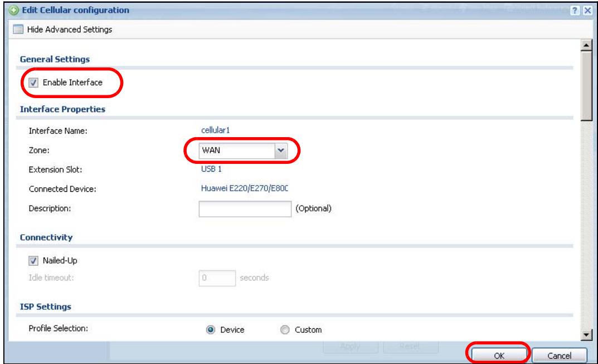Click the scrollbar down arrow

[x=586, y=335]
